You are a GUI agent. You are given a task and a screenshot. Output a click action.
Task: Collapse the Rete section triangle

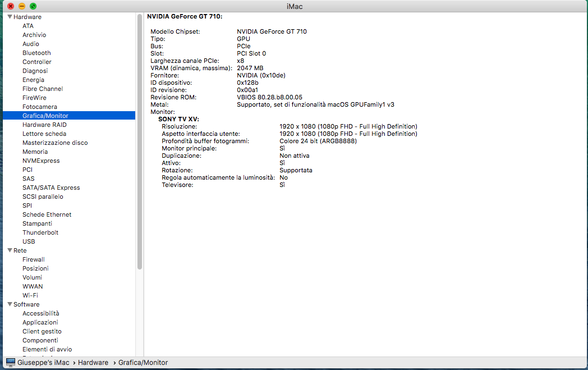[x=10, y=250]
